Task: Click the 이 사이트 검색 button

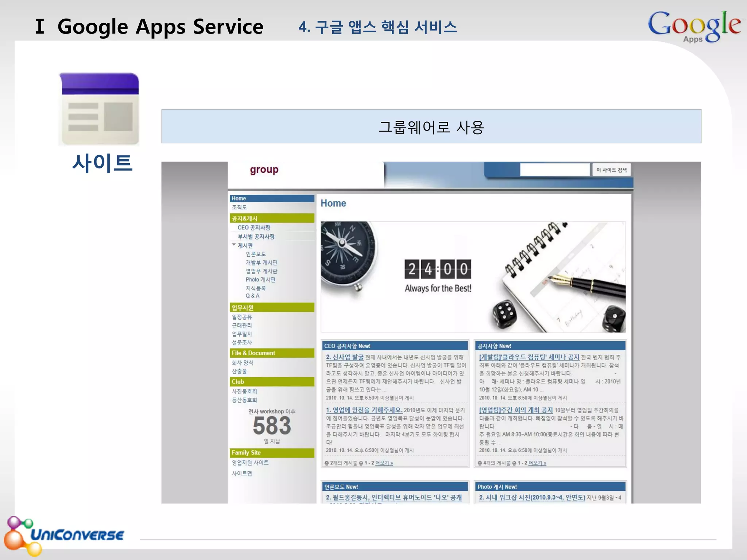Action: coord(612,170)
